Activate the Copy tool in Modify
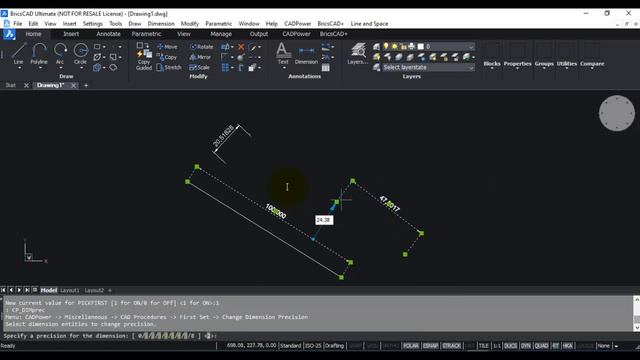The image size is (640, 360). (x=167, y=57)
